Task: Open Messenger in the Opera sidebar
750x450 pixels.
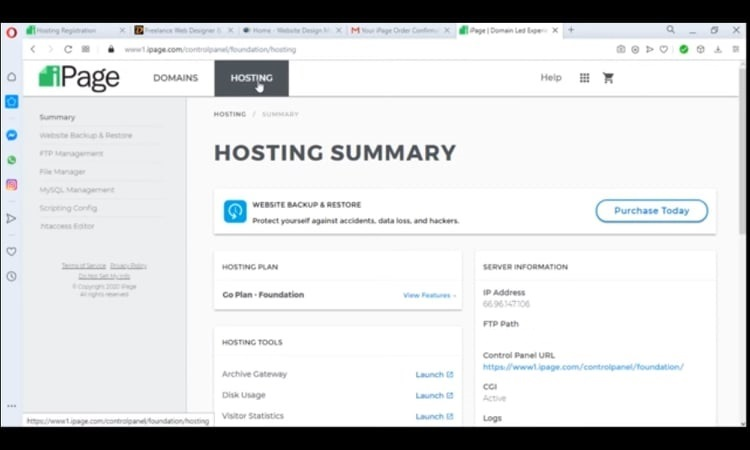Action: [11, 135]
